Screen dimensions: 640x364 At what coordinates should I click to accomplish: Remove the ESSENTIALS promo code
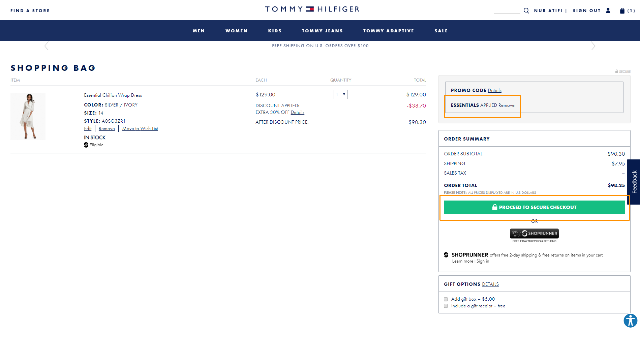coord(507,105)
